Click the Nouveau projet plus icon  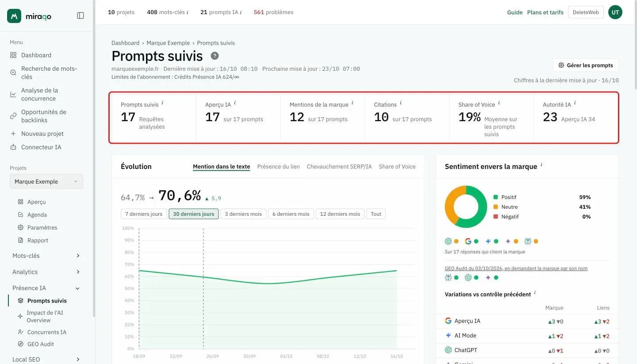pyautogui.click(x=13, y=134)
